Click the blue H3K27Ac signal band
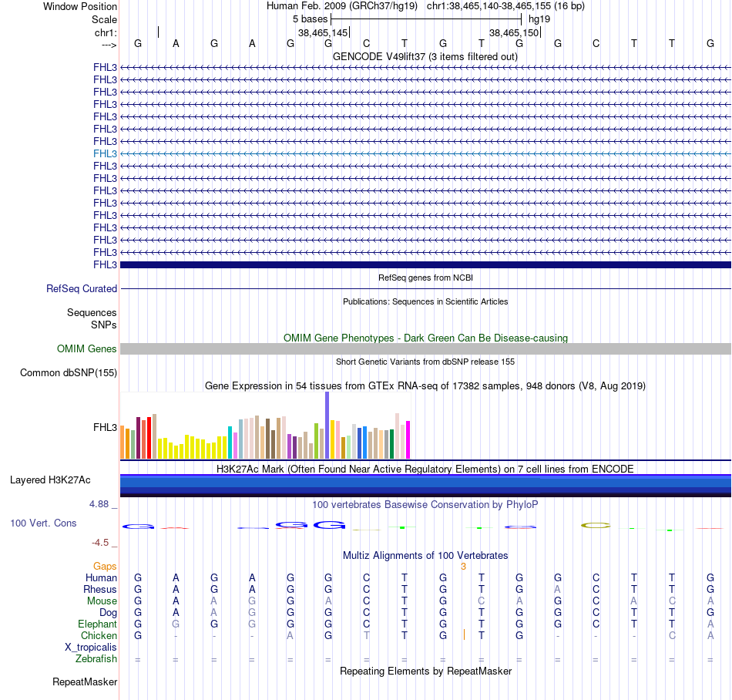This screenshot has height=700, width=732. tap(425, 486)
